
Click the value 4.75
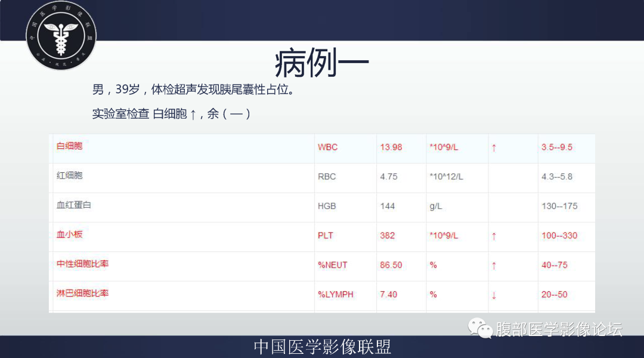tap(389, 177)
